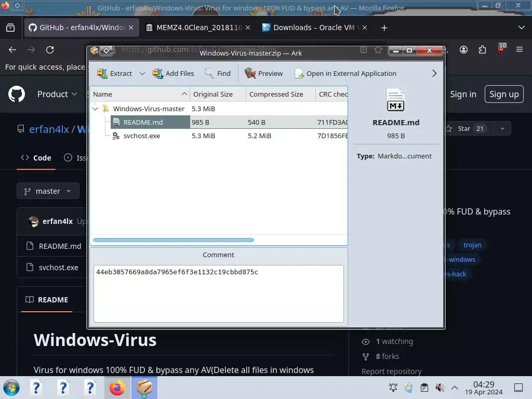Viewport: 532px width, 399px height.
Task: Open README.md in GitHub file list
Action: coord(60,246)
